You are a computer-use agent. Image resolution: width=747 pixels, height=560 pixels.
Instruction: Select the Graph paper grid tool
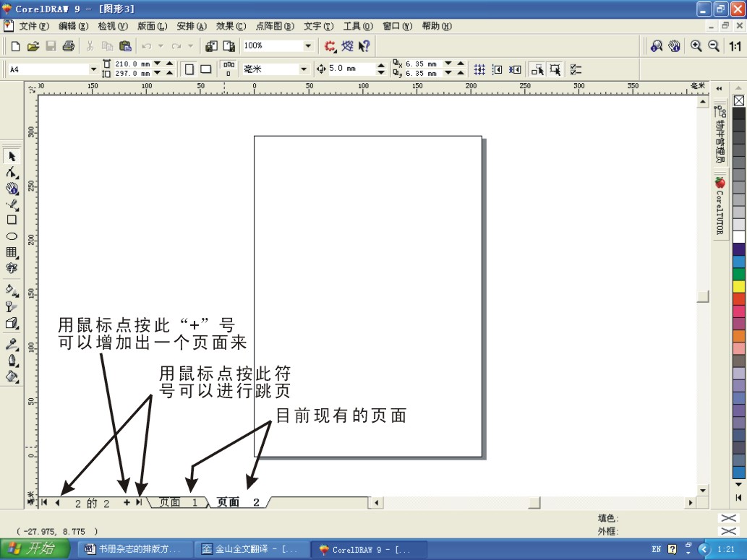tap(12, 252)
